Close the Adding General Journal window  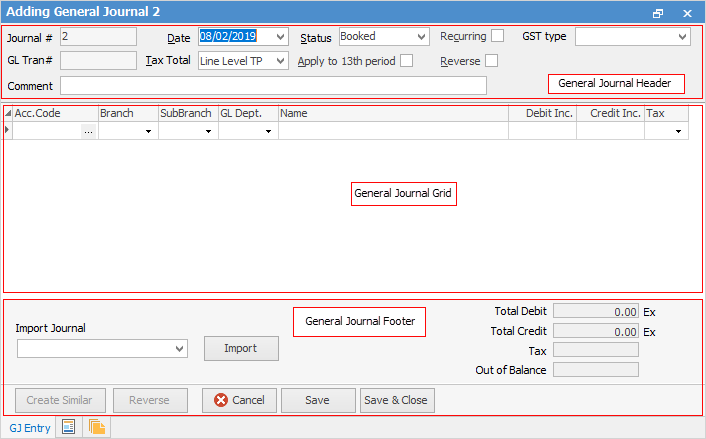point(686,13)
